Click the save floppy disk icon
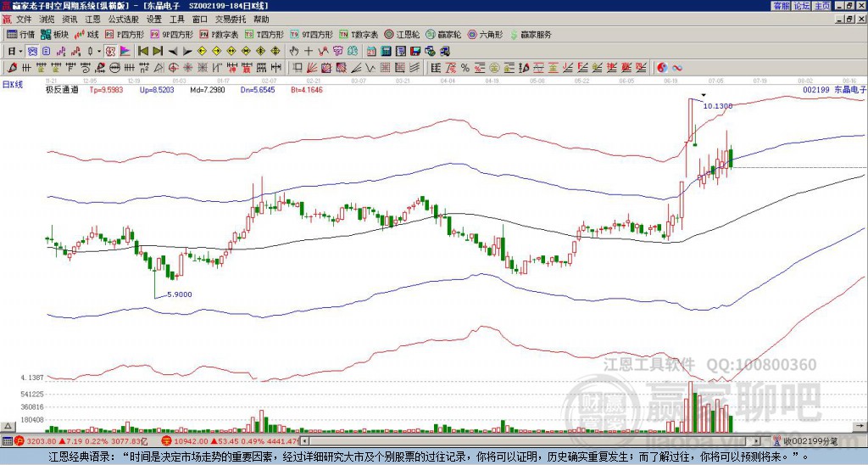868x465 pixels. (x=415, y=52)
